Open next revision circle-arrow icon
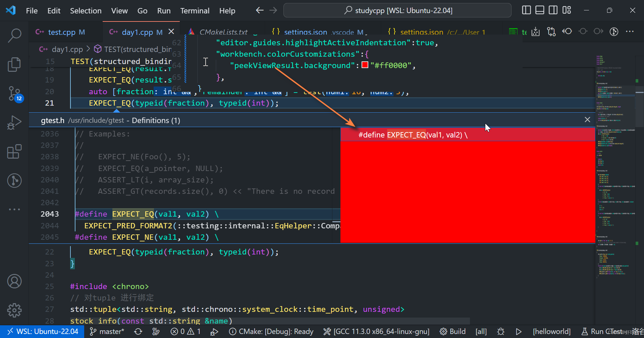Image resolution: width=644 pixels, height=338 pixels. (598, 32)
